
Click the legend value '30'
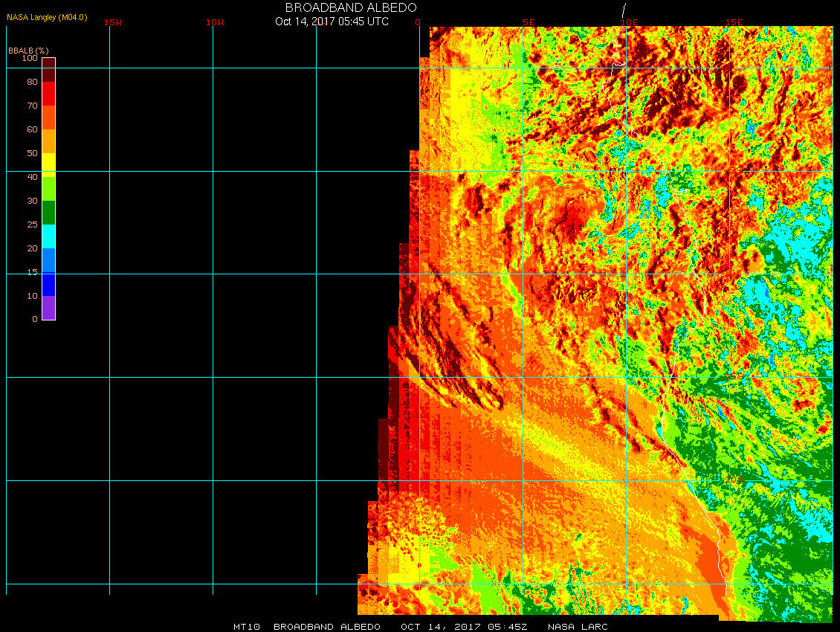click(33, 201)
